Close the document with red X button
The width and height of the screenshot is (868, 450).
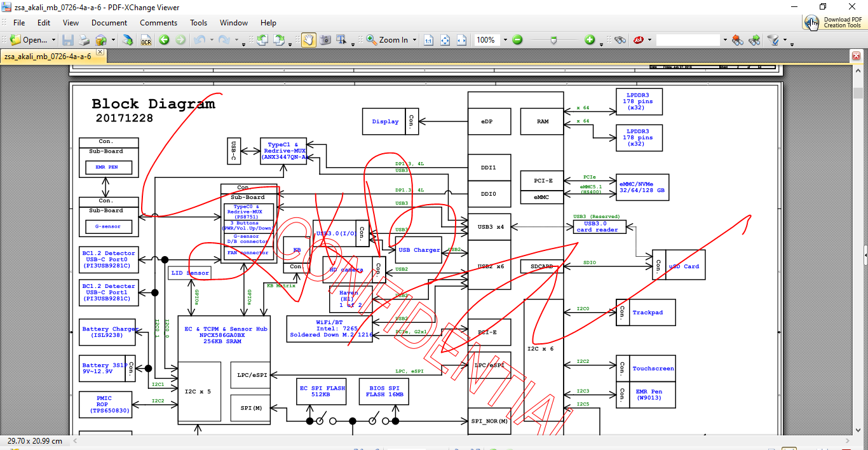(x=856, y=56)
